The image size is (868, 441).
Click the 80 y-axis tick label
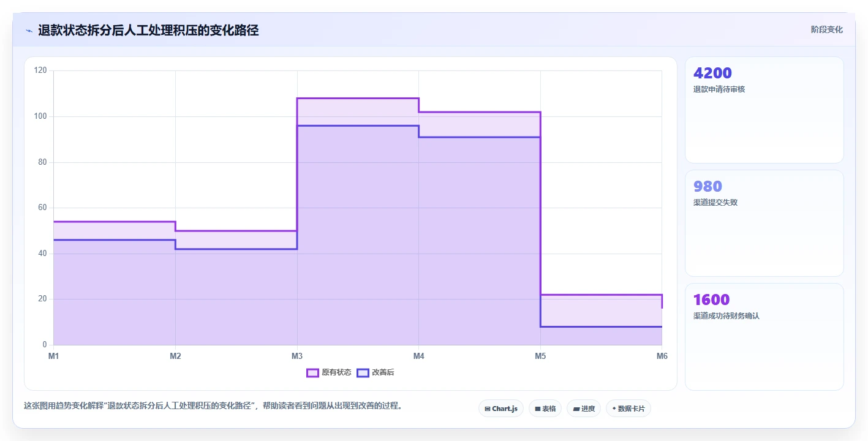(x=42, y=162)
